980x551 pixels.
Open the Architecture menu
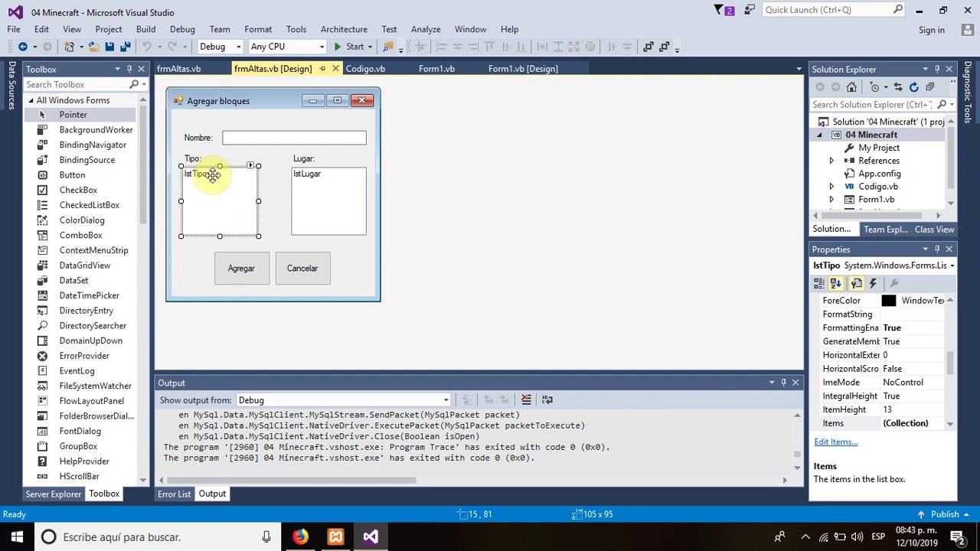click(x=344, y=29)
